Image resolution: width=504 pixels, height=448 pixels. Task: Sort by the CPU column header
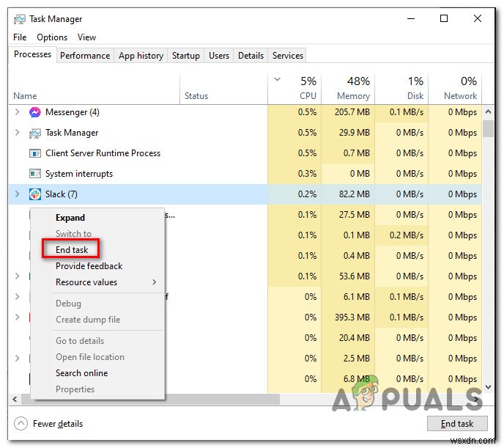(308, 96)
